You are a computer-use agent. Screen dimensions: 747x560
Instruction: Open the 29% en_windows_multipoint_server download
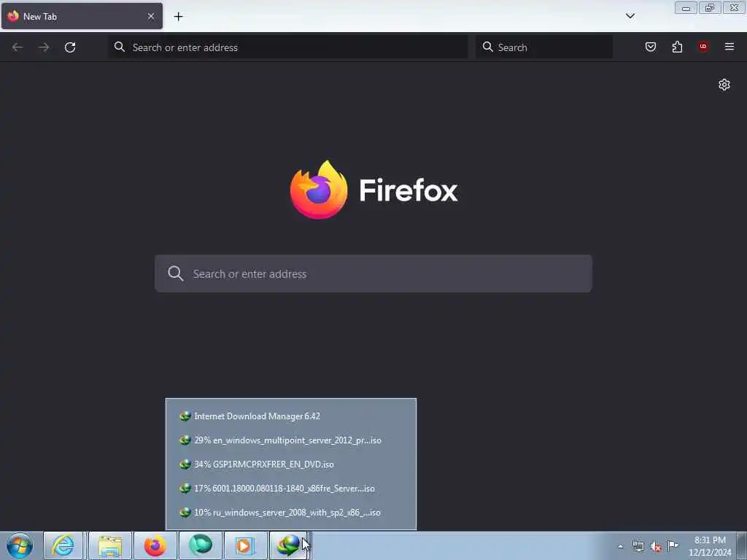pos(290,440)
